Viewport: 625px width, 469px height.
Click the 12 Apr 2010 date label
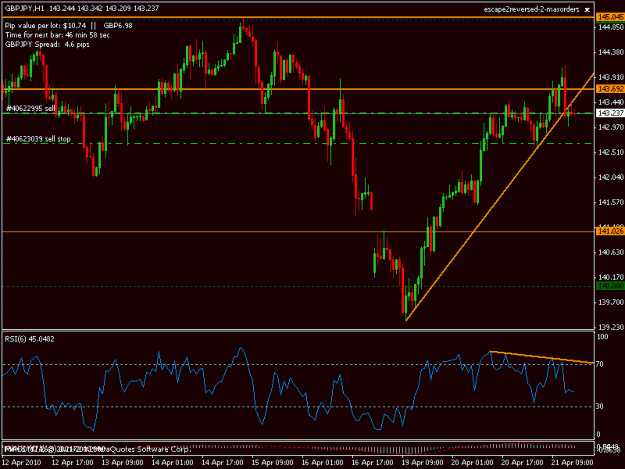click(22, 462)
